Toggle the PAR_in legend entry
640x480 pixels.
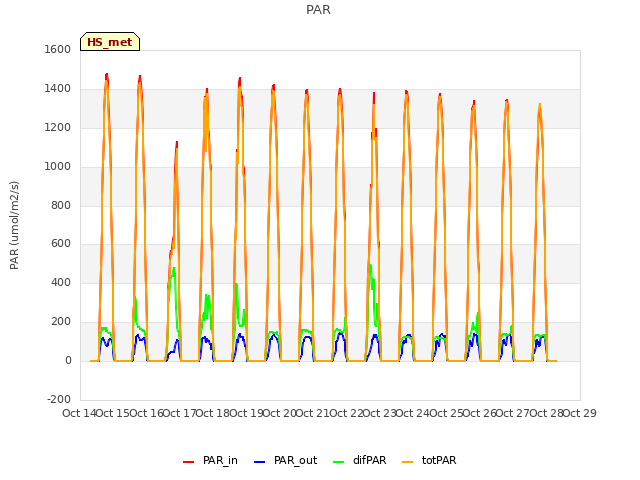(x=210, y=460)
